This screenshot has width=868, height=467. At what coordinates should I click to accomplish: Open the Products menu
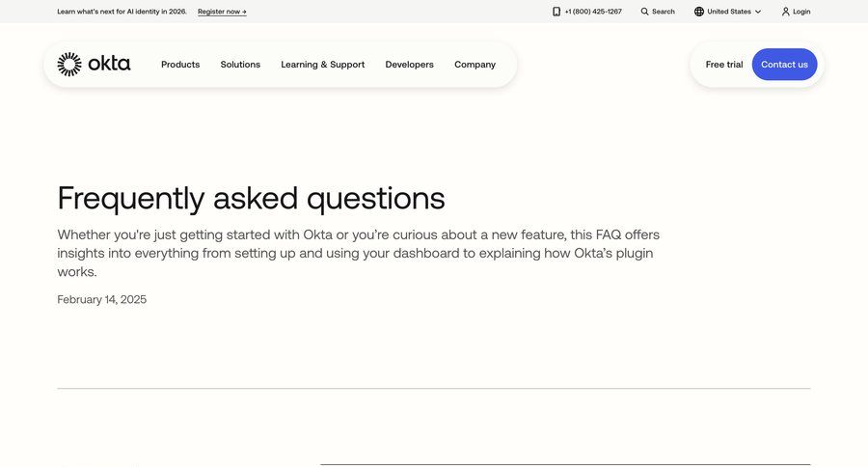180,65
